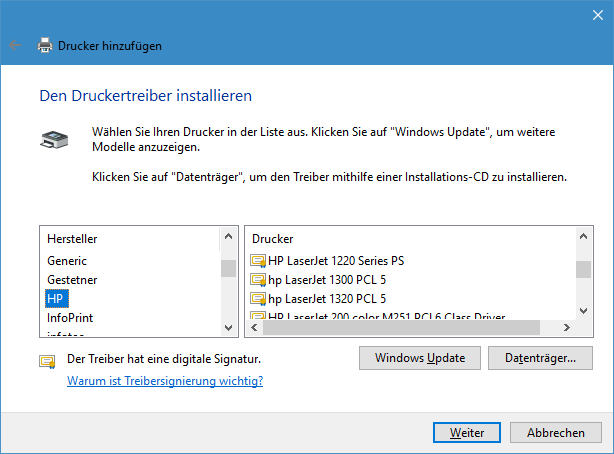Choose HP LaserJet 200 color M251 PCL6 Class Driver
The image size is (614, 454).
(x=386, y=316)
